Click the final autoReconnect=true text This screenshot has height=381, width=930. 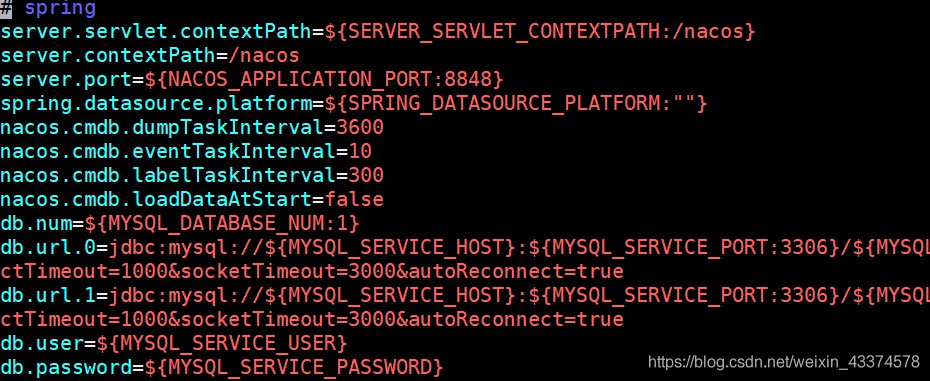pos(516,319)
